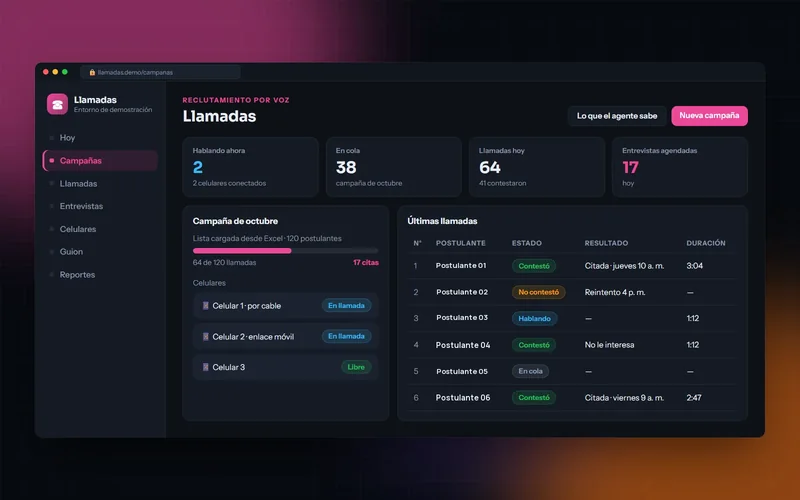The height and width of the screenshot is (500, 800).
Task: Click the URL address field
Action: [x=160, y=72]
